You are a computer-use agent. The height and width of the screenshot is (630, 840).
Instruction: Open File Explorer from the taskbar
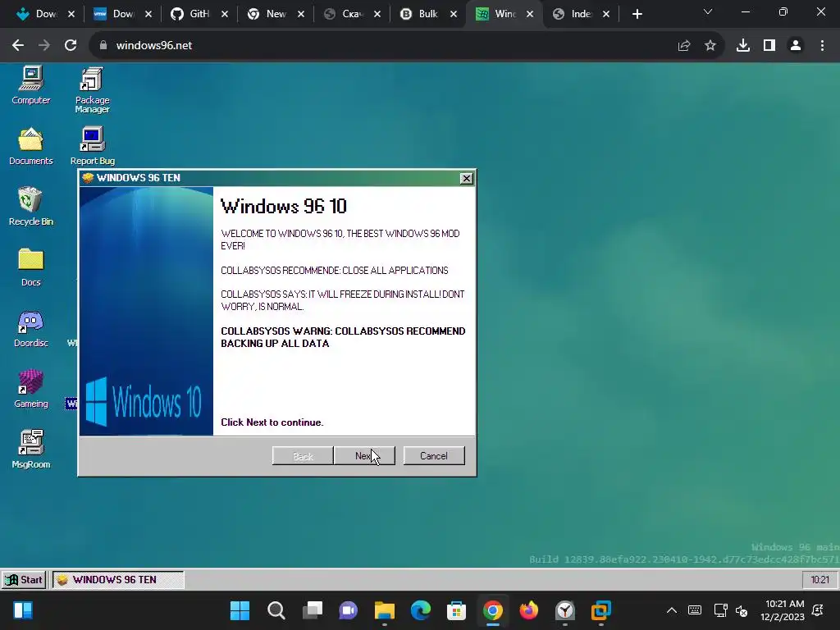[385, 610]
